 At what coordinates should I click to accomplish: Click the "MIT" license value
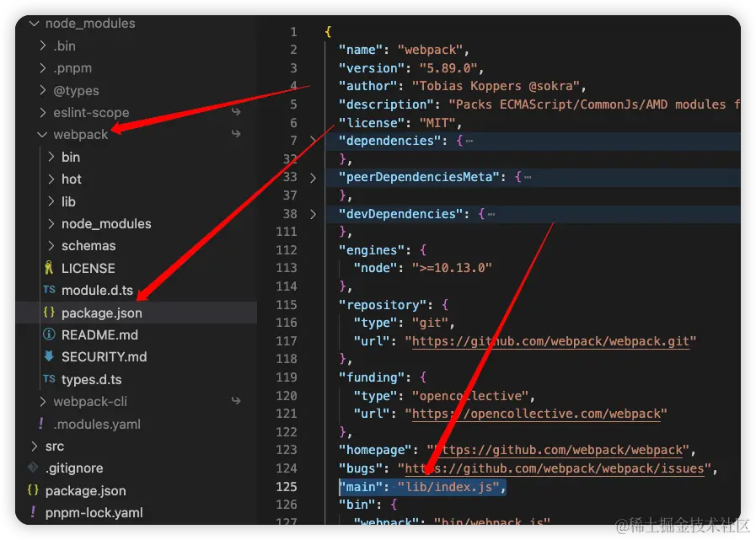(x=437, y=123)
